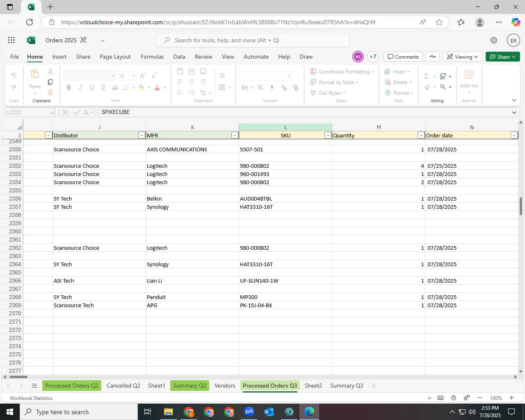Image resolution: width=525 pixels, height=420 pixels.
Task: Click the Copy icon
Action: 50,82
